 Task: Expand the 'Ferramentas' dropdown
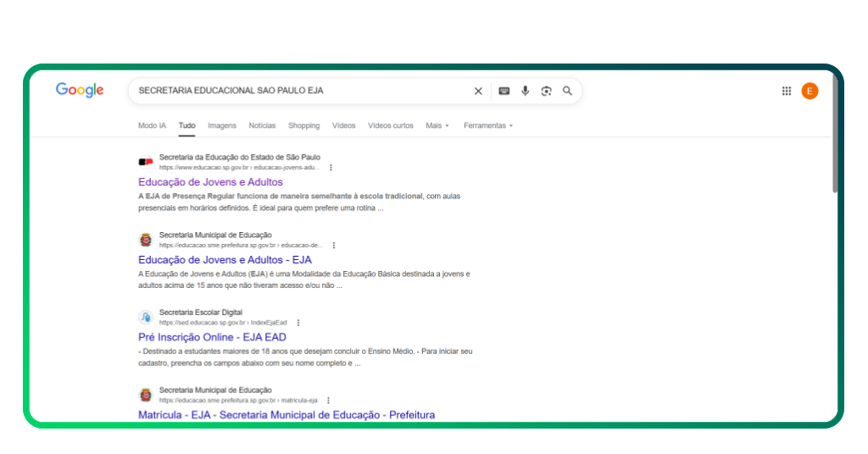487,125
